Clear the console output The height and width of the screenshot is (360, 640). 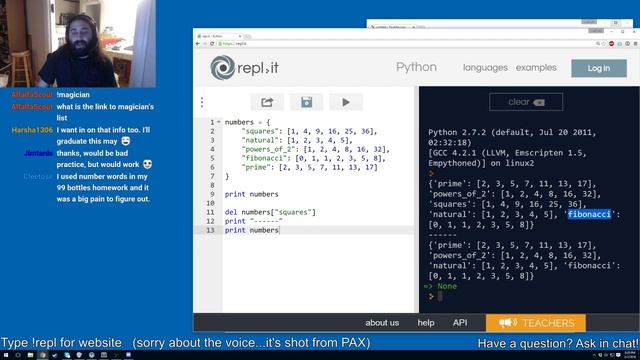(x=526, y=102)
